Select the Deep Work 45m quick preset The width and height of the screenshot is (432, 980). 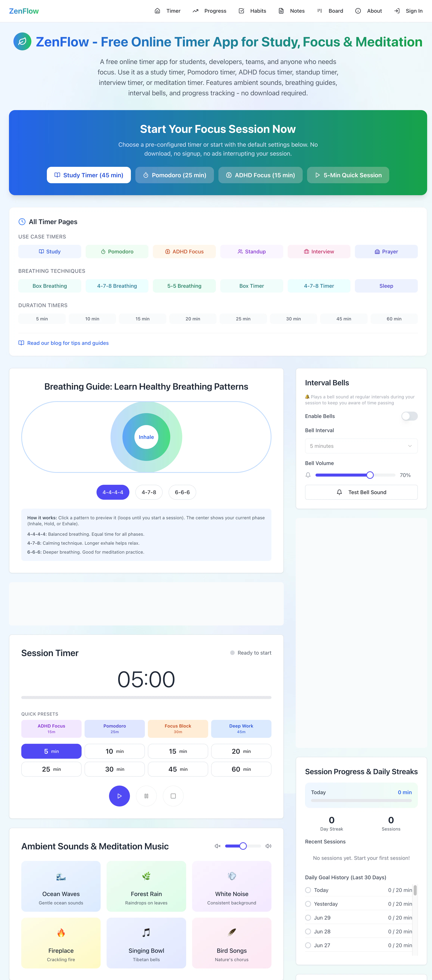[241, 728]
